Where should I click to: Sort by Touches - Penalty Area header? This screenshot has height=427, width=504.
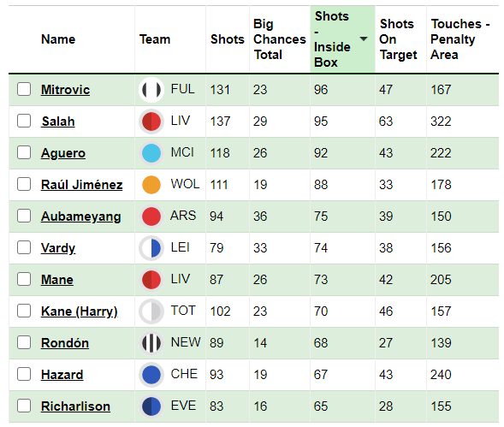click(460, 39)
